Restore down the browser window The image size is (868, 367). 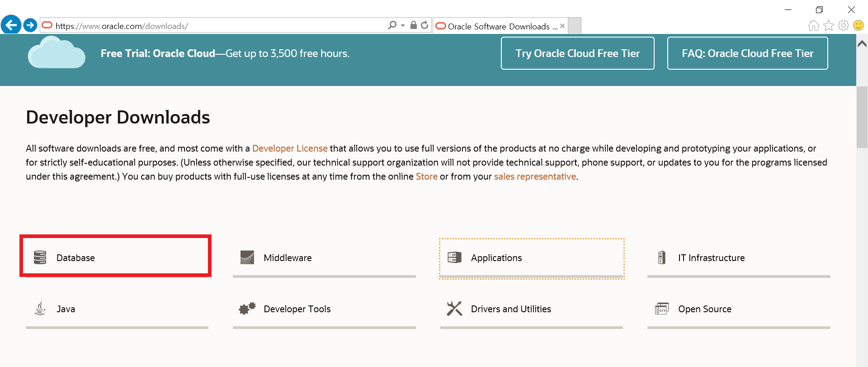[819, 10]
